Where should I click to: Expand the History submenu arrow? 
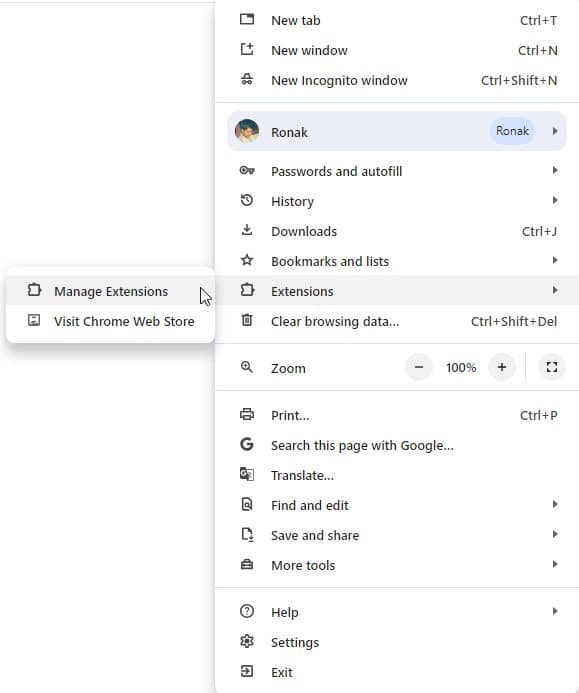coord(555,200)
